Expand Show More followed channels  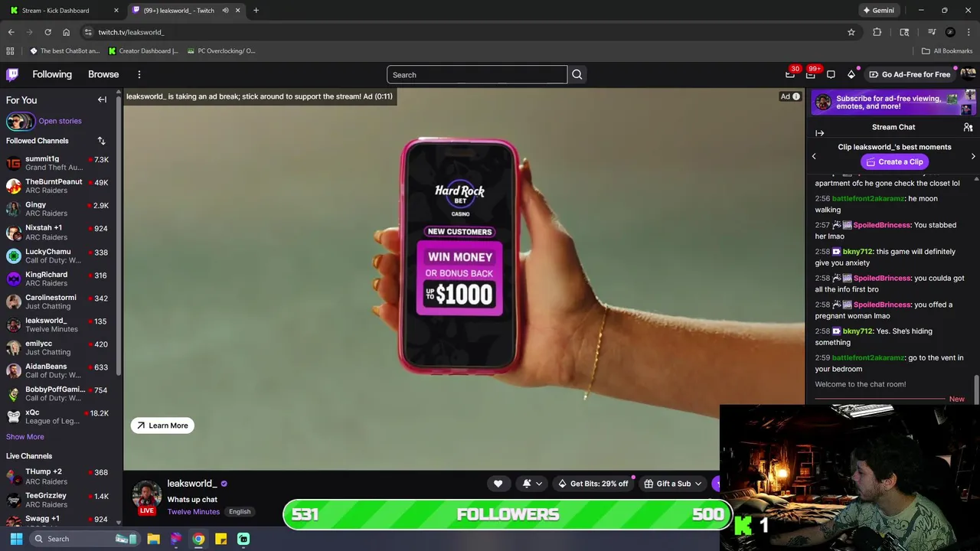click(x=25, y=437)
